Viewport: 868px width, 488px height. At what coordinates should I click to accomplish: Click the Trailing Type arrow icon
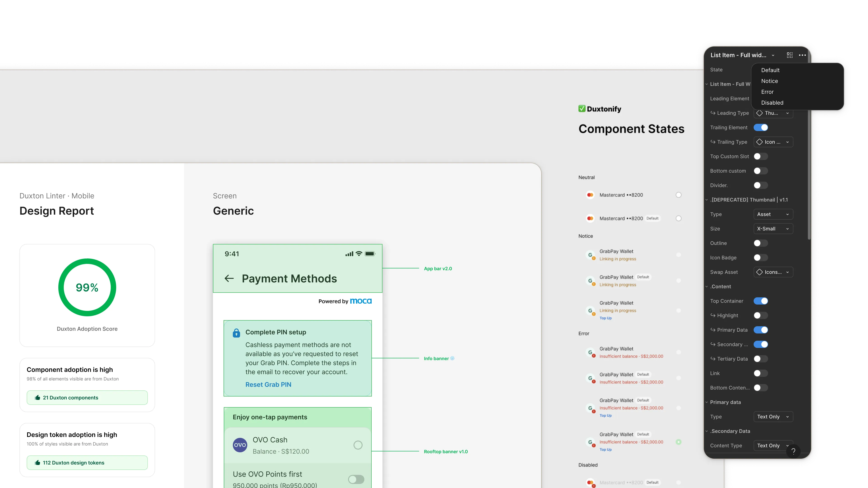click(713, 142)
